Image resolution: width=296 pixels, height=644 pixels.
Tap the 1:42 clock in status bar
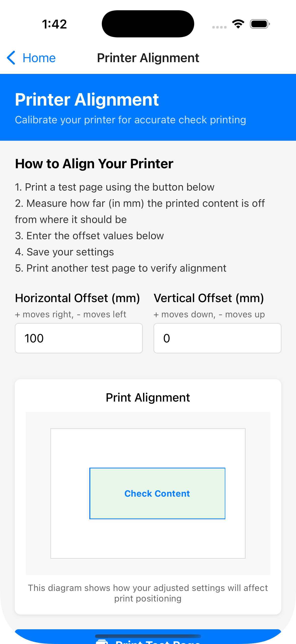(x=54, y=24)
